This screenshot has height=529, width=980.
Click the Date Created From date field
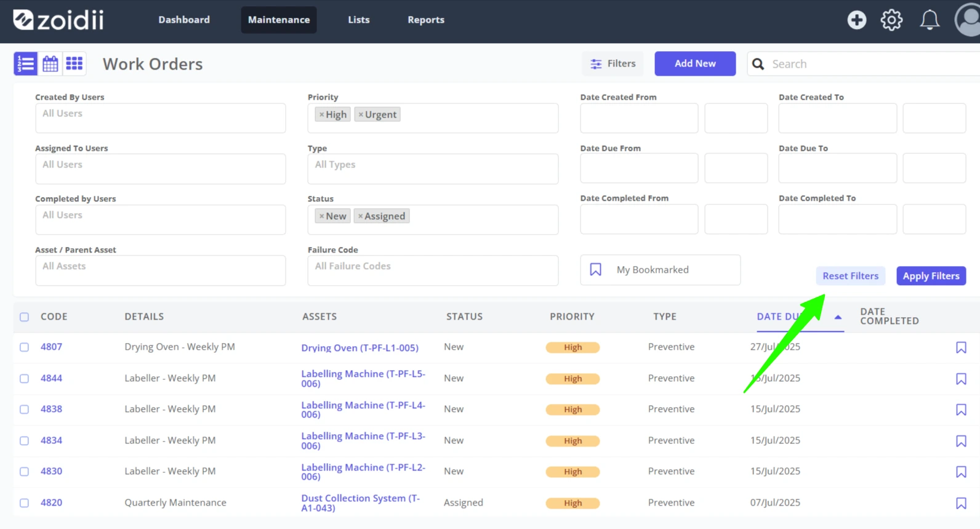(639, 118)
